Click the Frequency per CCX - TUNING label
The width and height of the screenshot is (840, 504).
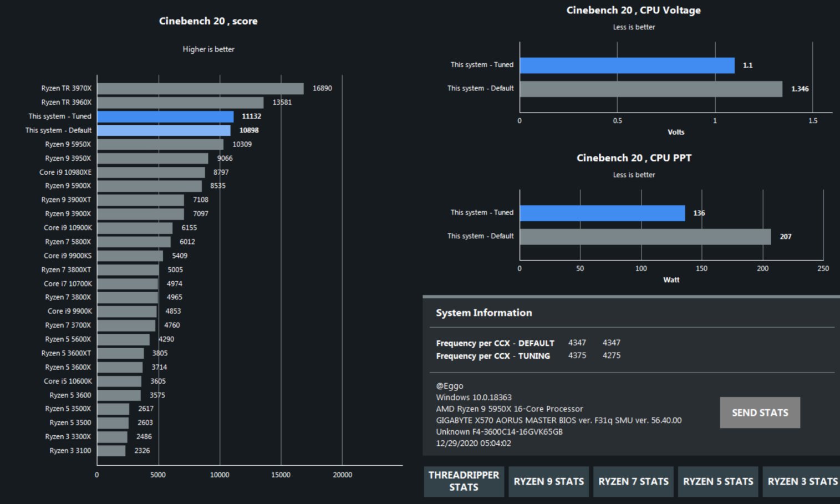click(493, 356)
